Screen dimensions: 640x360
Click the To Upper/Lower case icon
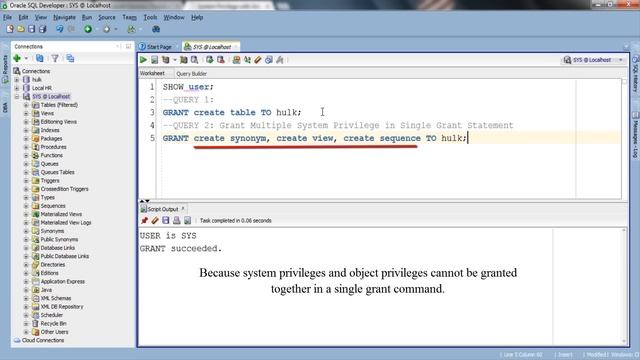(x=247, y=60)
